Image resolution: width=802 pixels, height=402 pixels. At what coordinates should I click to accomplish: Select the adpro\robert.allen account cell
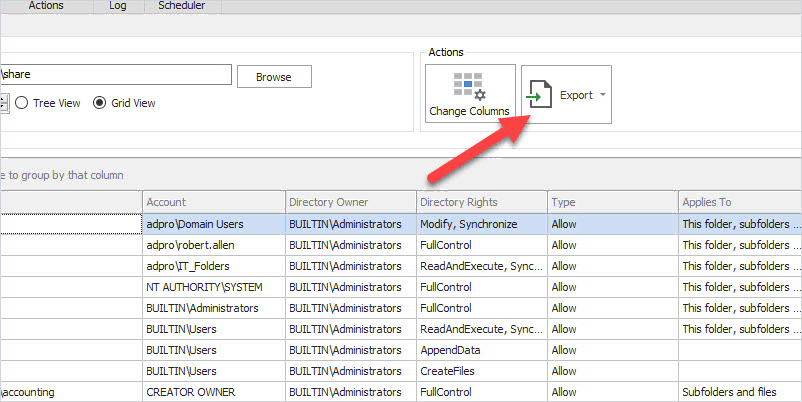[214, 245]
